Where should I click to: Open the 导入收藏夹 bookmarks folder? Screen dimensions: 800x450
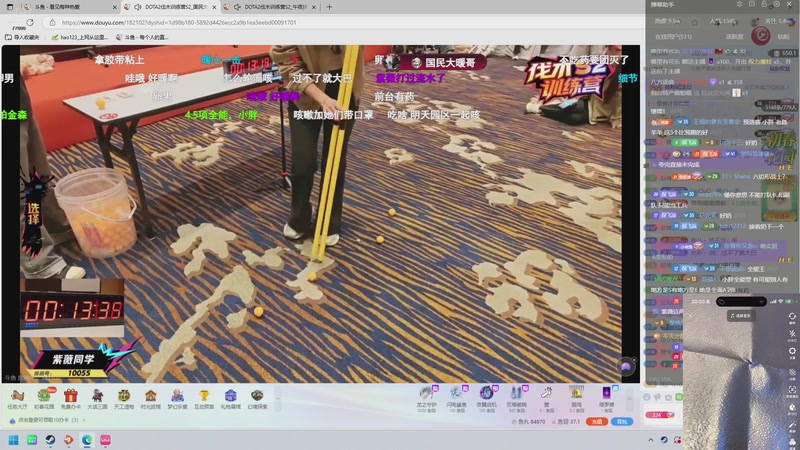click(22, 37)
